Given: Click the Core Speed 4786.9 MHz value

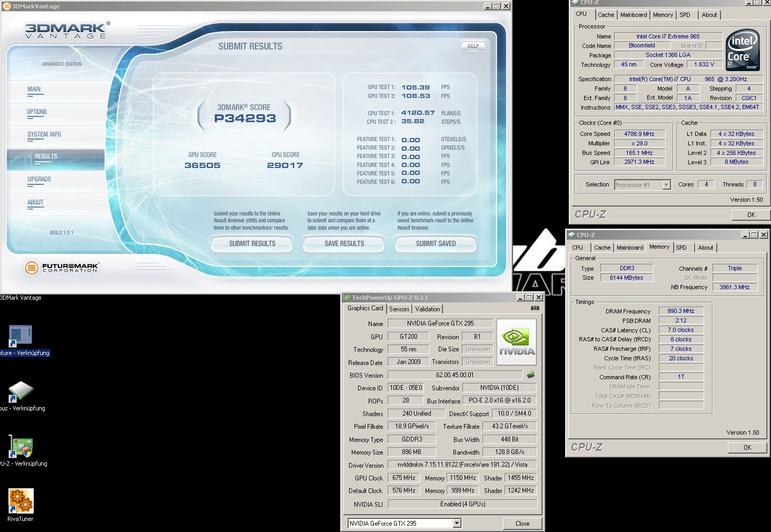Looking at the screenshot, I should coord(639,134).
